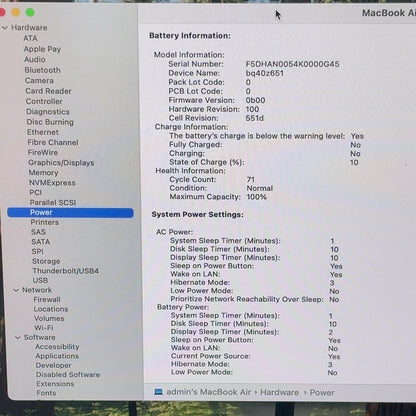This screenshot has height=416, width=416.
Task: Open the Apple Pay entry
Action: coord(42,49)
